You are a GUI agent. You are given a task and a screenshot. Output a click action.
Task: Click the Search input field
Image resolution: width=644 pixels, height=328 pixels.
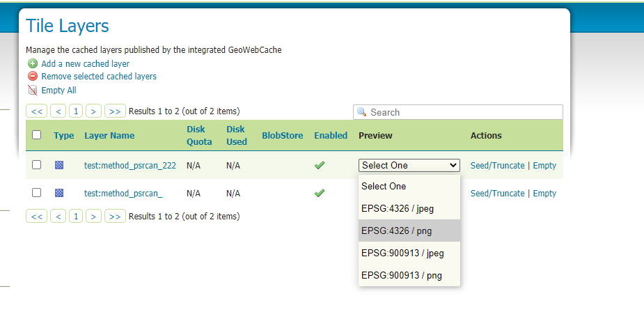click(x=463, y=112)
